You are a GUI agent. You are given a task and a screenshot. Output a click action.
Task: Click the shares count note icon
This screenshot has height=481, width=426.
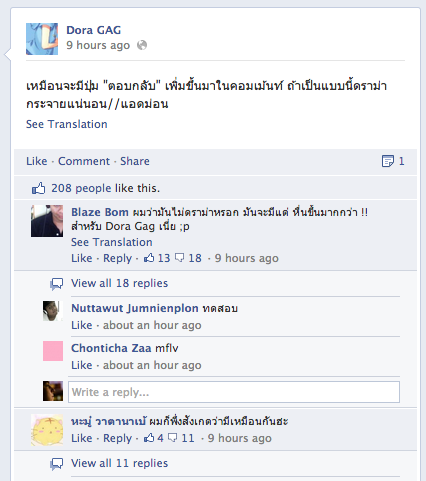(x=388, y=161)
